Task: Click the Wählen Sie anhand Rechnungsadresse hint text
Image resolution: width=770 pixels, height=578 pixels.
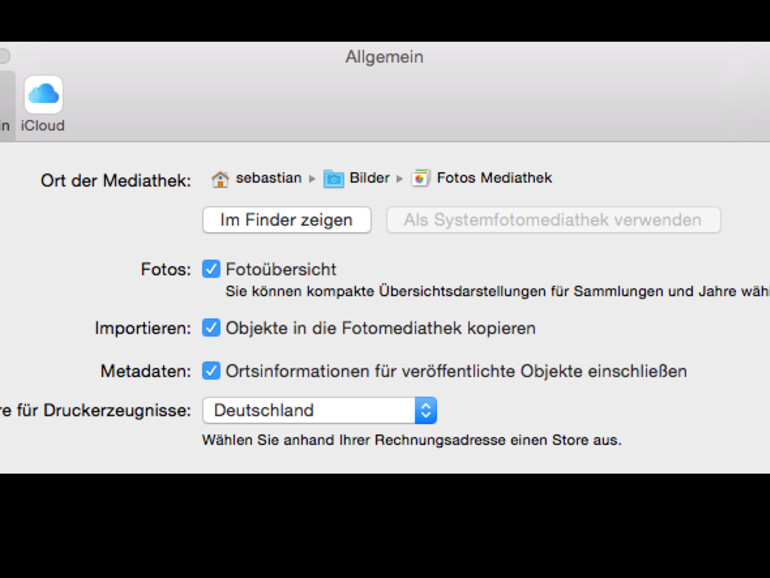Action: pyautogui.click(x=412, y=440)
